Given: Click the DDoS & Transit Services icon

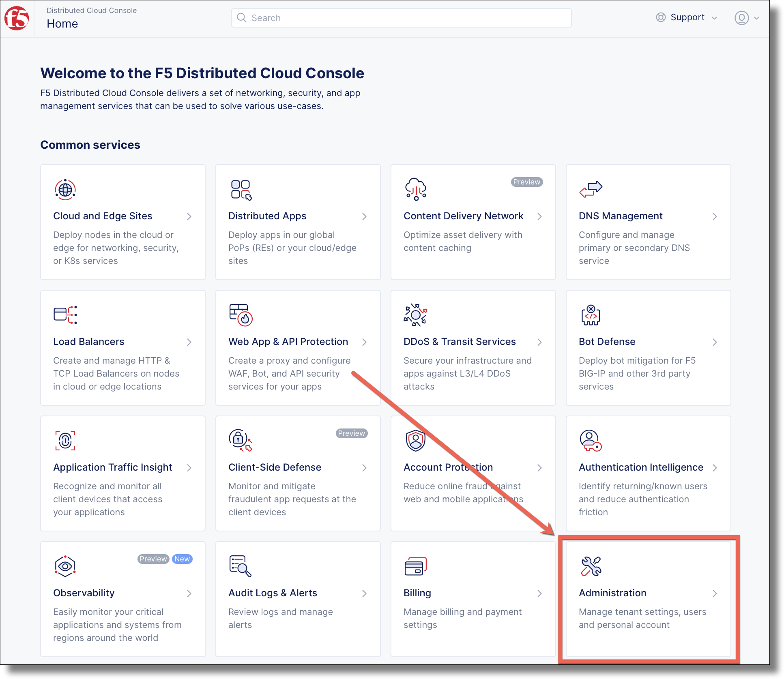Looking at the screenshot, I should [416, 315].
